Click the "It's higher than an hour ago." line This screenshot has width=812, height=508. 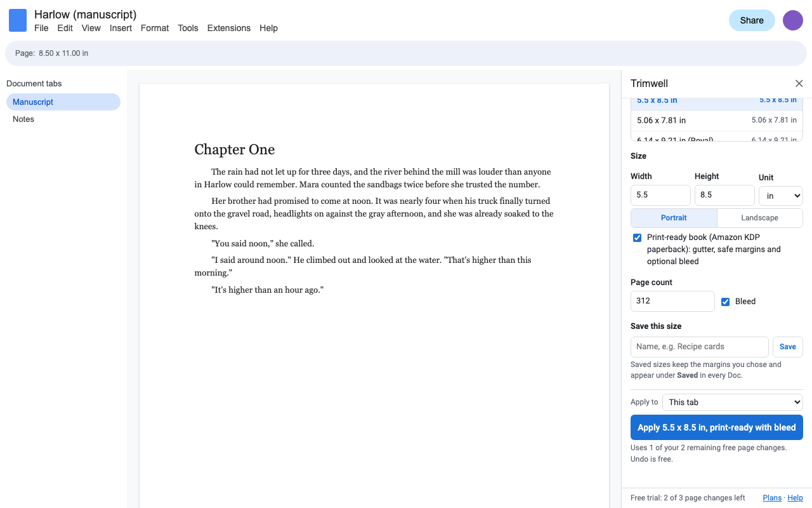click(267, 290)
